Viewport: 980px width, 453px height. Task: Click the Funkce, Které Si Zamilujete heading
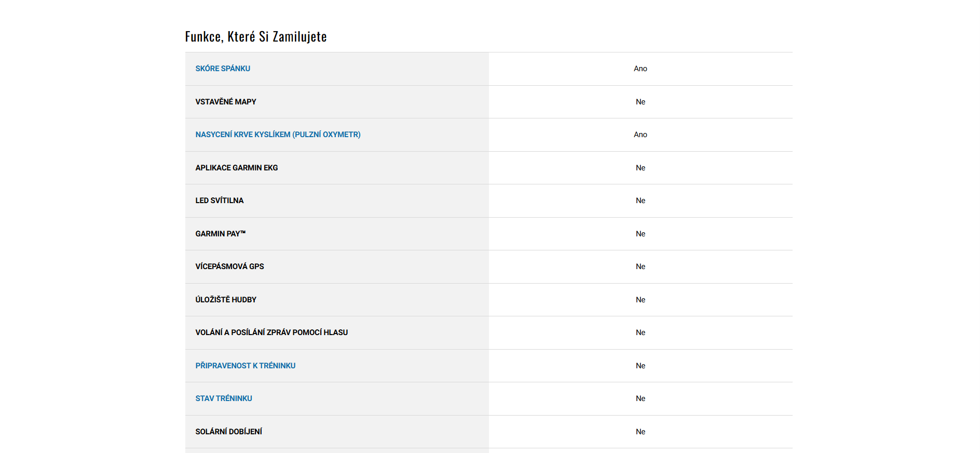(x=256, y=36)
